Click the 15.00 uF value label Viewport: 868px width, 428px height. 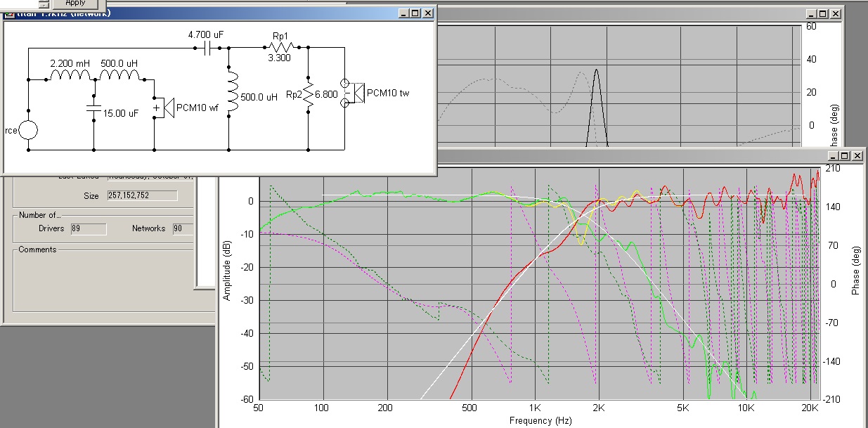coord(122,112)
